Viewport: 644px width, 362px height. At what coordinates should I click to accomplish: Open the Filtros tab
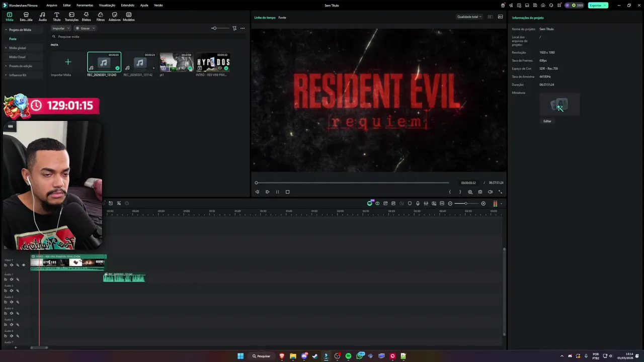pos(101,17)
